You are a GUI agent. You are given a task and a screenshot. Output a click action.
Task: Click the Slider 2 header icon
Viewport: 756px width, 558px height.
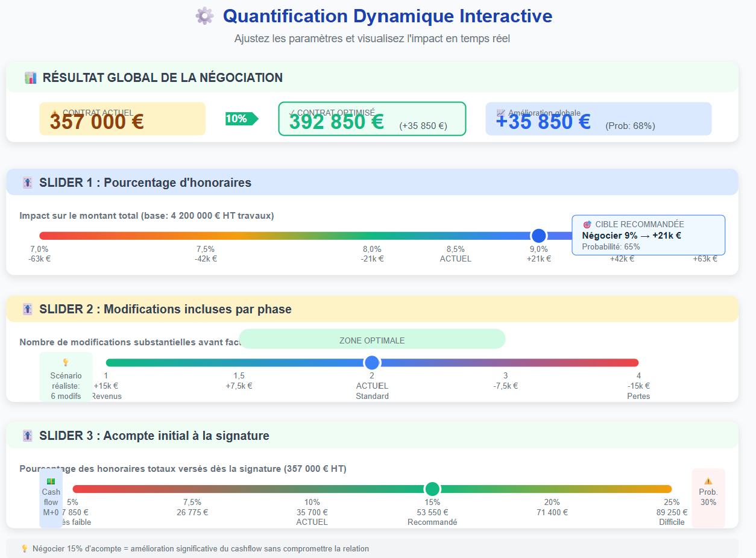point(27,309)
